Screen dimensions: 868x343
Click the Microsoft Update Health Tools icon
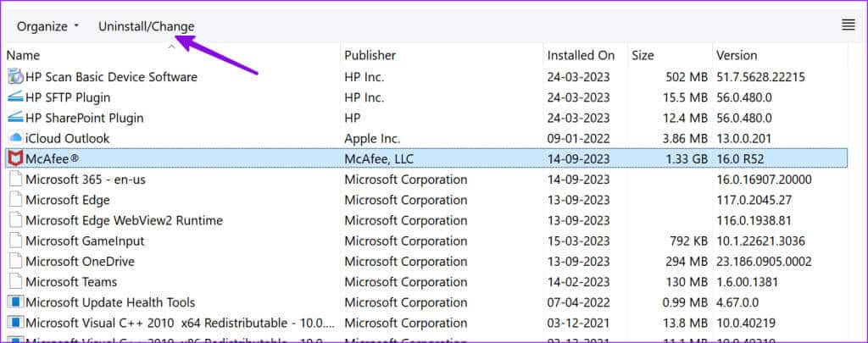15,302
